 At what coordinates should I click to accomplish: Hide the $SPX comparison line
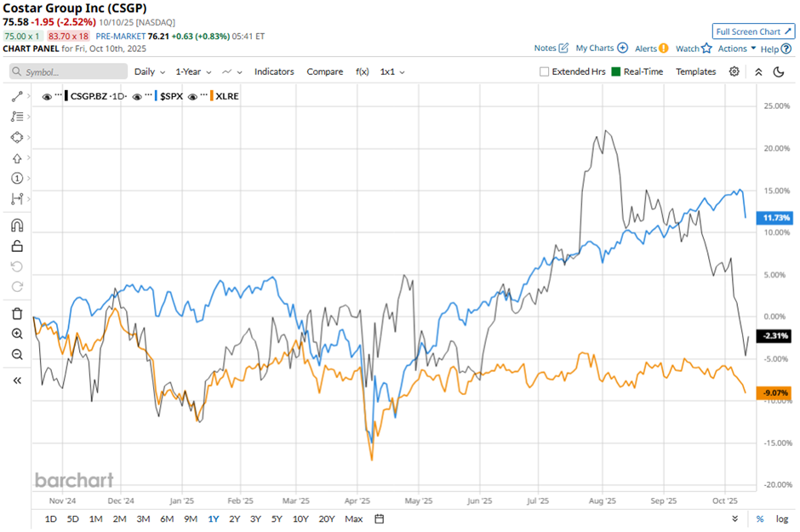click(137, 97)
